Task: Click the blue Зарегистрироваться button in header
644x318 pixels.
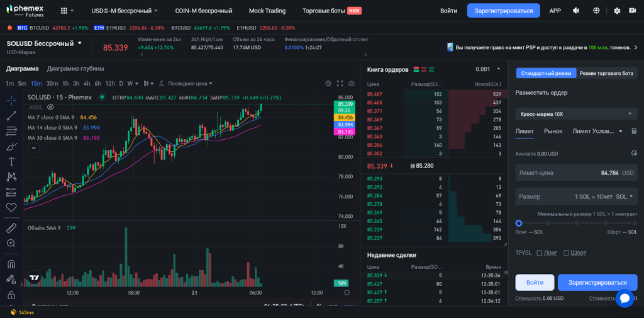Action: [503, 11]
